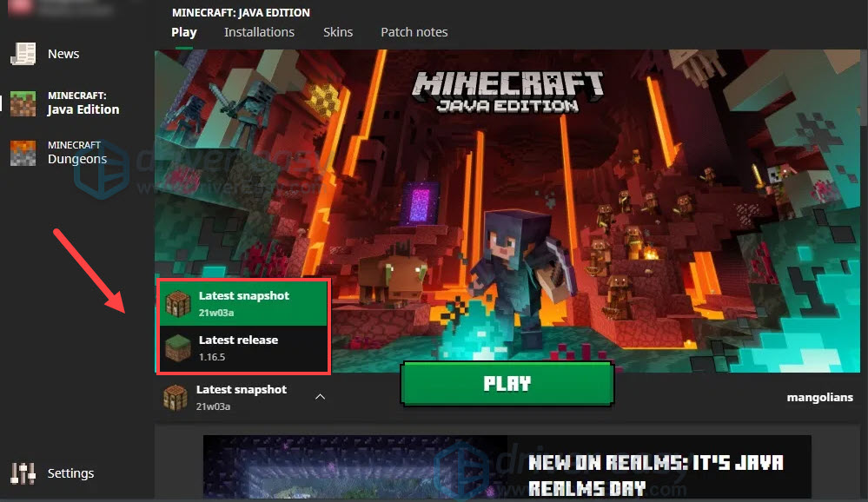This screenshot has height=502, width=868.
Task: Open Minecraft Dungeons from the sidebar
Action: (76, 152)
